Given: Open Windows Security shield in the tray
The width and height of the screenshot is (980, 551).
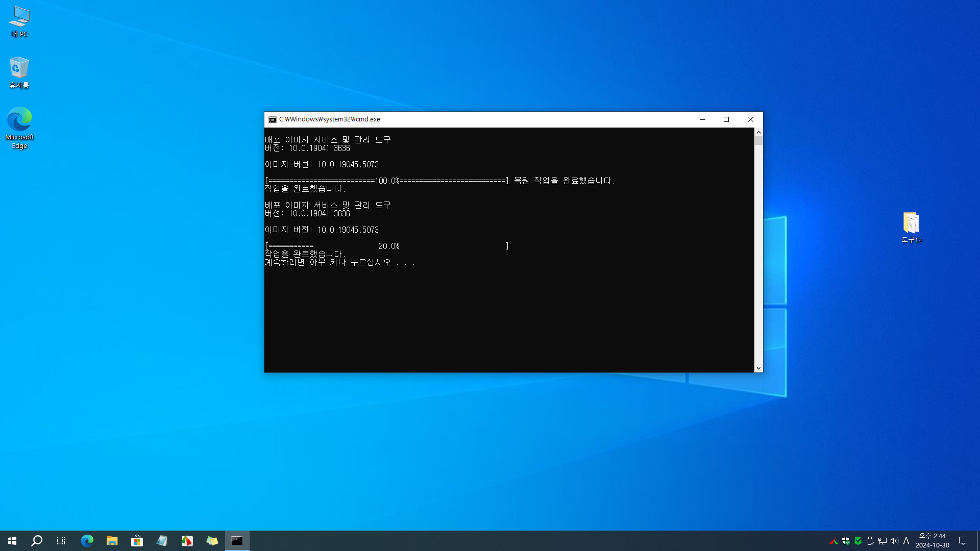Looking at the screenshot, I should [x=846, y=541].
